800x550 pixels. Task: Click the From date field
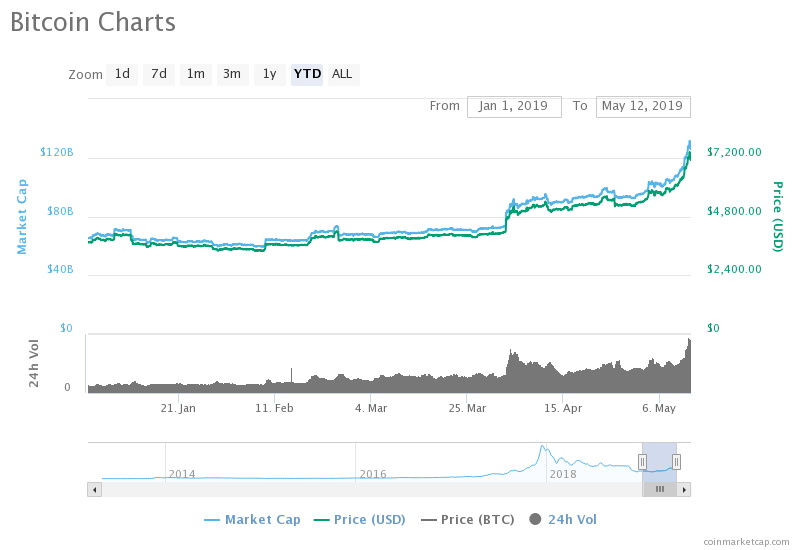(514, 106)
